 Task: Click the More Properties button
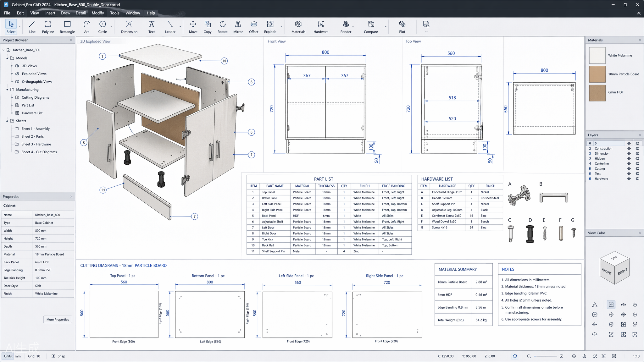(58, 320)
